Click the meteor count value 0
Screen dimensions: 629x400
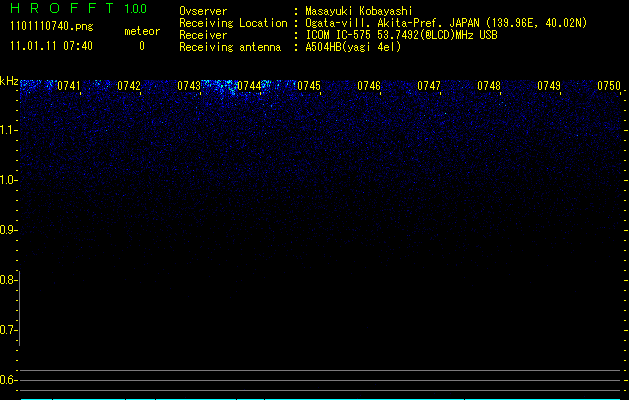pyautogui.click(x=142, y=46)
